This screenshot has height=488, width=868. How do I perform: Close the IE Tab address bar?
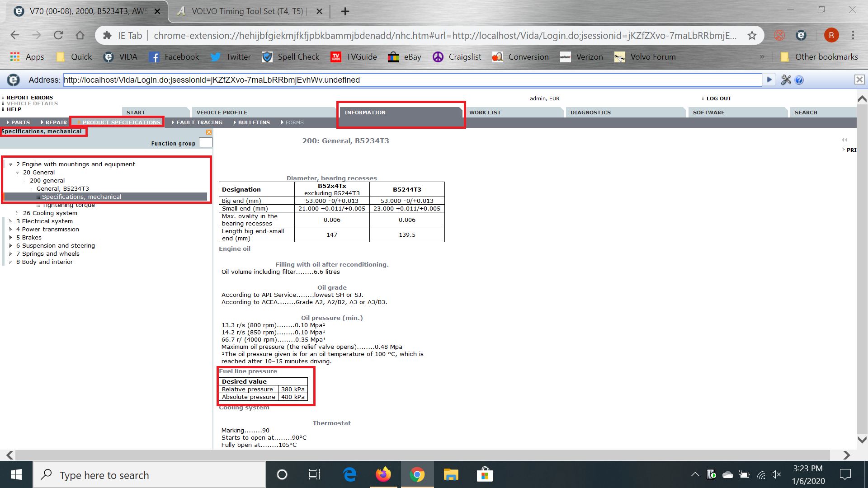coord(859,80)
